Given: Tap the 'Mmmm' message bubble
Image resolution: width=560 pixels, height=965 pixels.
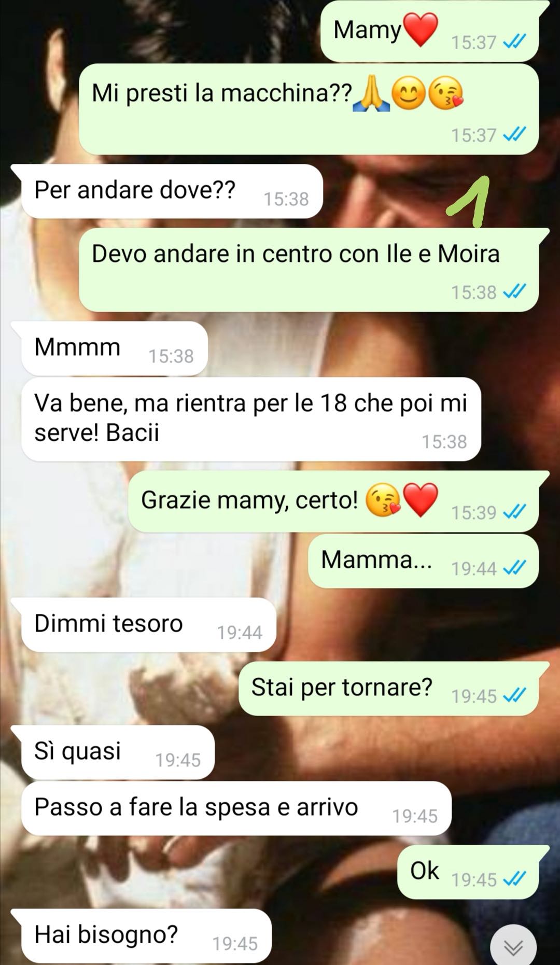Looking at the screenshot, I should coord(114,348).
